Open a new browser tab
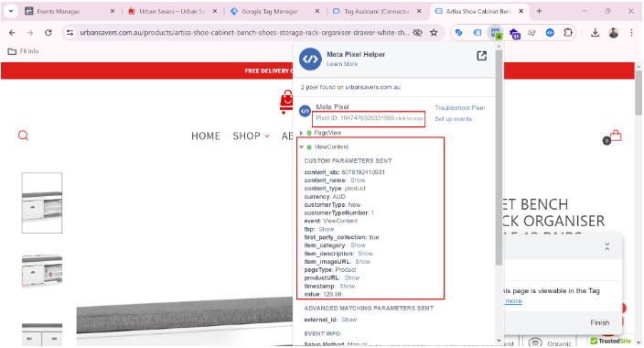 tap(540, 11)
